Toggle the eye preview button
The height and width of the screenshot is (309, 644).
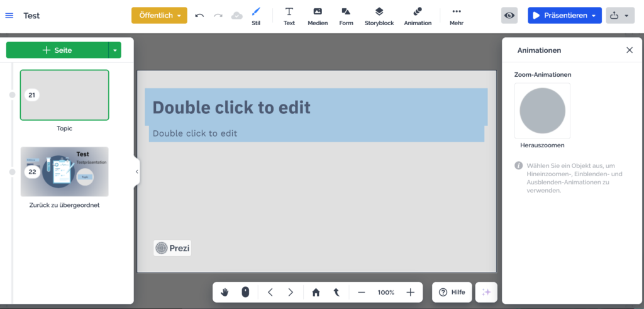pyautogui.click(x=509, y=15)
